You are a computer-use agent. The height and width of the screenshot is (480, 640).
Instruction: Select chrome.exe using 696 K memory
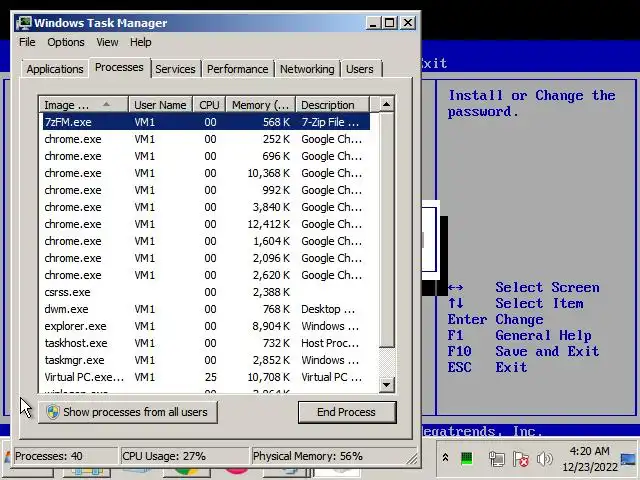click(206, 156)
